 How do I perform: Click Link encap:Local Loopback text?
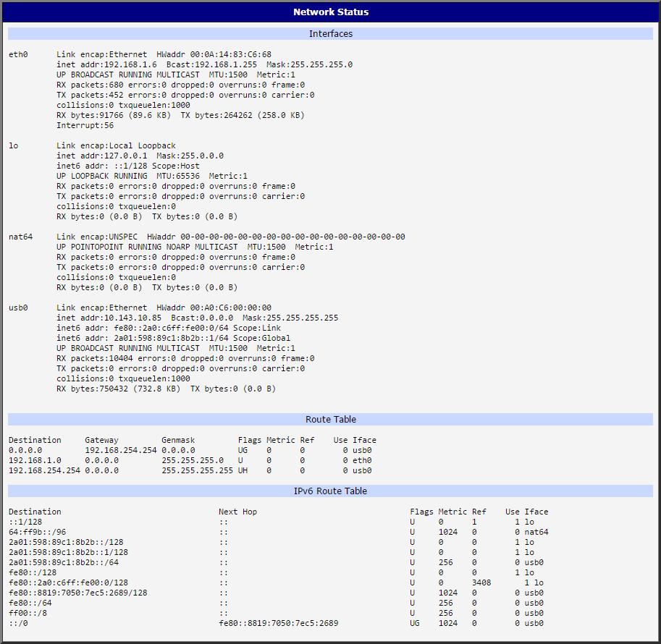pos(116,145)
